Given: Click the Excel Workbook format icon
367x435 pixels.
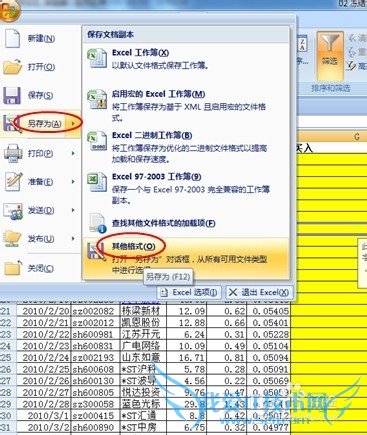Looking at the screenshot, I should 97,58.
